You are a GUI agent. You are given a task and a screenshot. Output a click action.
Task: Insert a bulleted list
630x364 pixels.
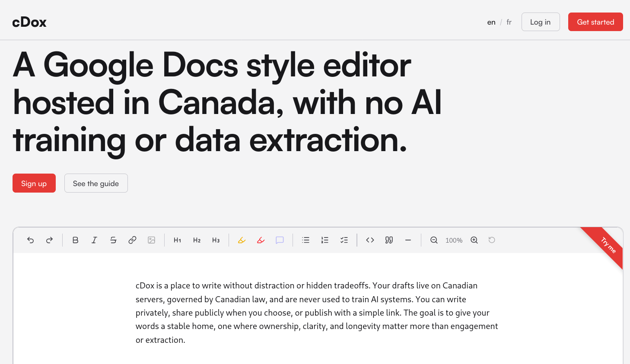coord(305,240)
